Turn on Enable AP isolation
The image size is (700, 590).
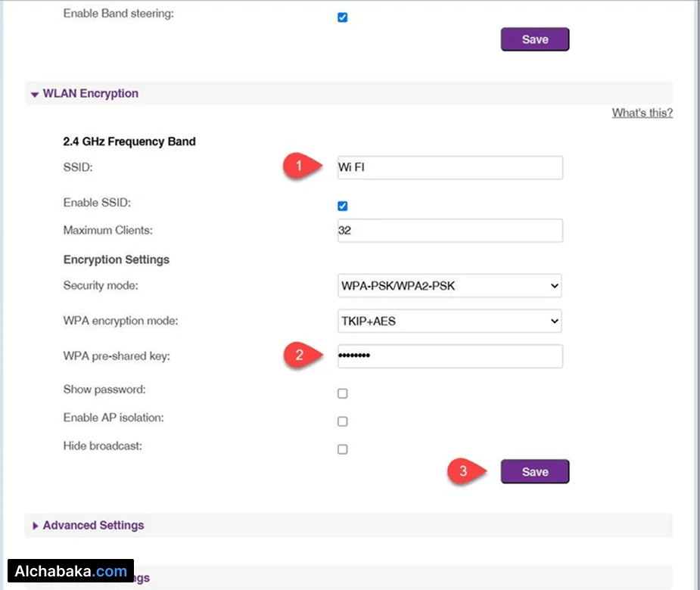(342, 421)
